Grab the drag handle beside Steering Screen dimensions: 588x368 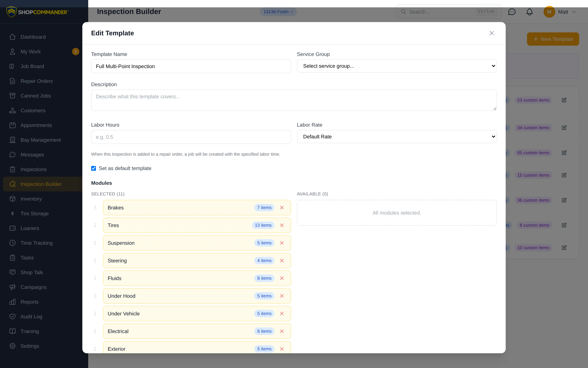click(x=95, y=261)
